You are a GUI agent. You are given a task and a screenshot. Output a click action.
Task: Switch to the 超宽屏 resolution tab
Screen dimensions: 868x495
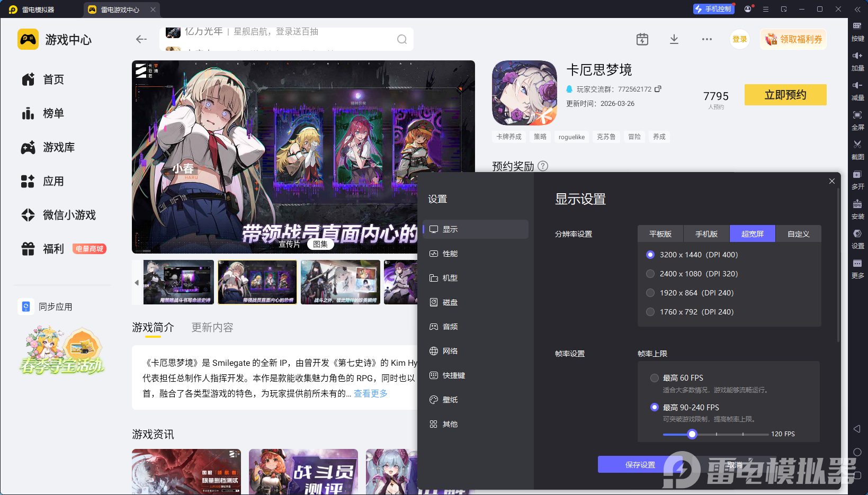point(753,233)
